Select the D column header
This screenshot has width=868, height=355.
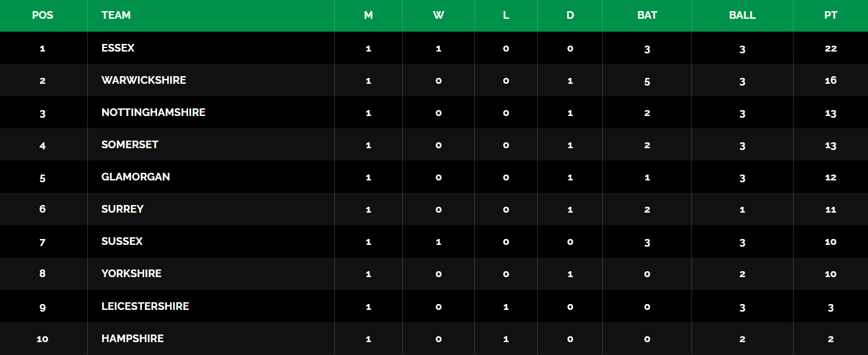(x=570, y=15)
